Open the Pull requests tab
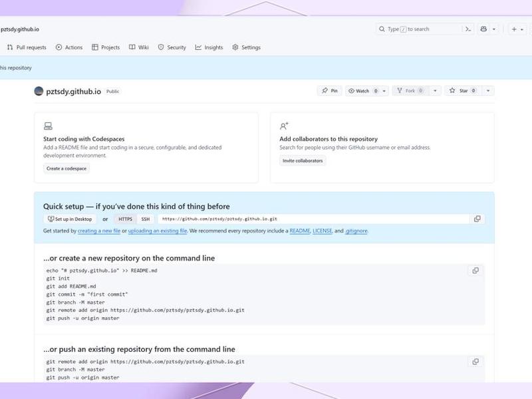This screenshot has width=532, height=399. click(27, 47)
